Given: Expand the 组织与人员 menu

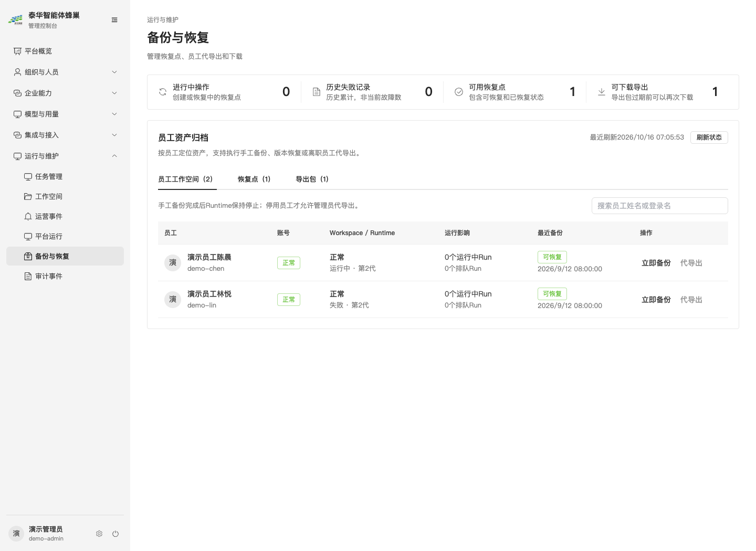Looking at the screenshot, I should (65, 72).
